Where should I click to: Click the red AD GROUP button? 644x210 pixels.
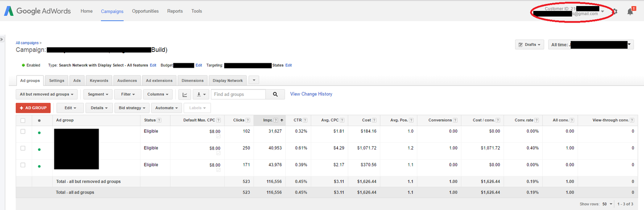[x=33, y=108]
